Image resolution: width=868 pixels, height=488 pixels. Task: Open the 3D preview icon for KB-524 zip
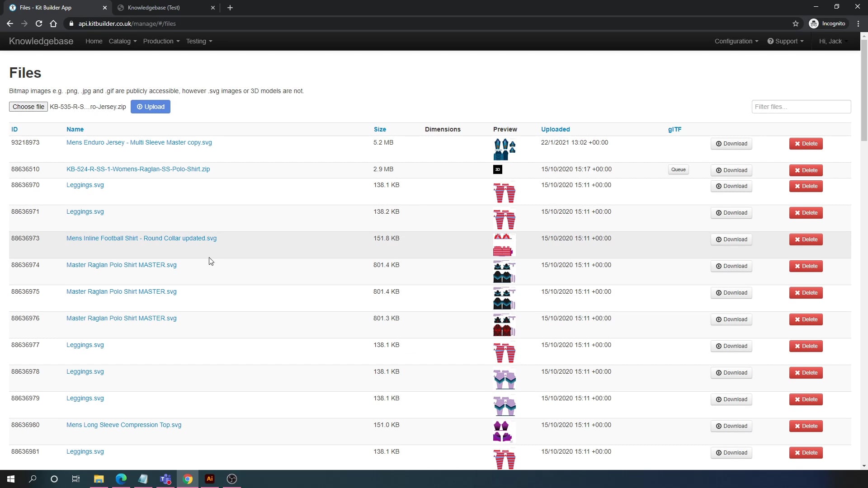(x=498, y=169)
